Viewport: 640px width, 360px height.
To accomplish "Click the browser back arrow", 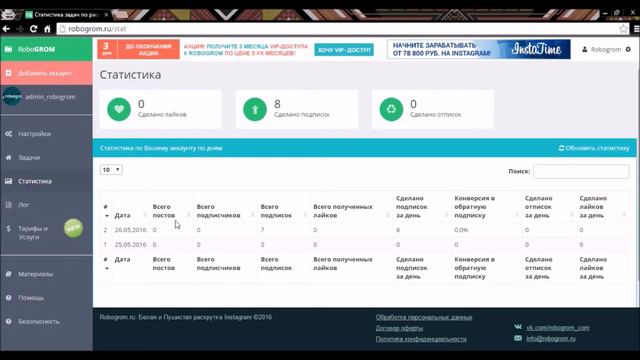I will point(6,29).
